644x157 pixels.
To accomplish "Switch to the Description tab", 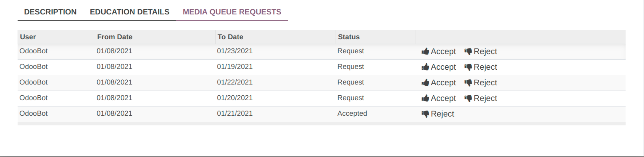I will pos(50,12).
